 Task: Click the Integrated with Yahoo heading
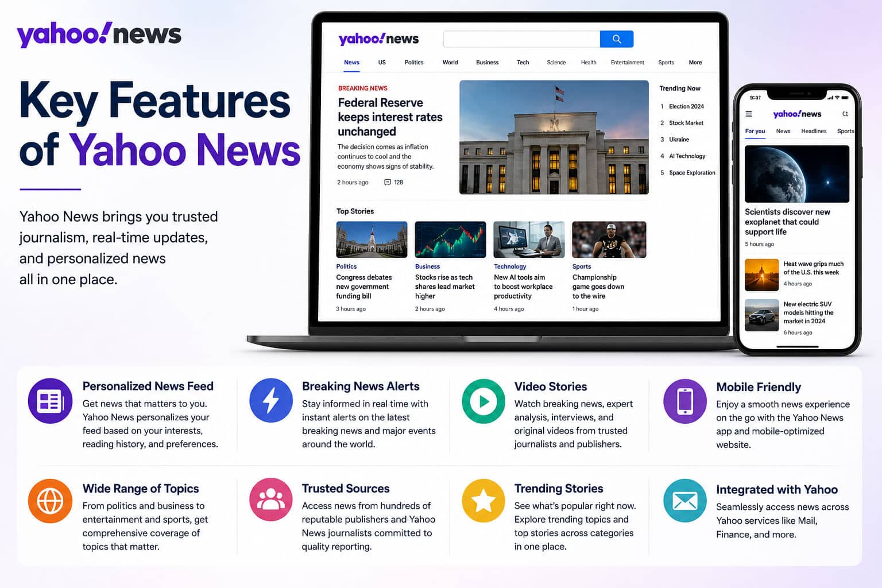[777, 490]
